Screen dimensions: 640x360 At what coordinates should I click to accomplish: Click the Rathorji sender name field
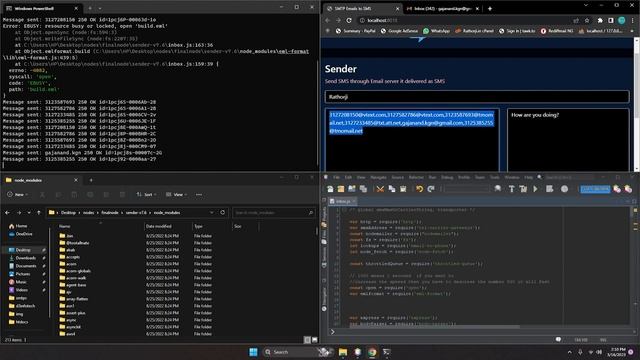coord(477,97)
